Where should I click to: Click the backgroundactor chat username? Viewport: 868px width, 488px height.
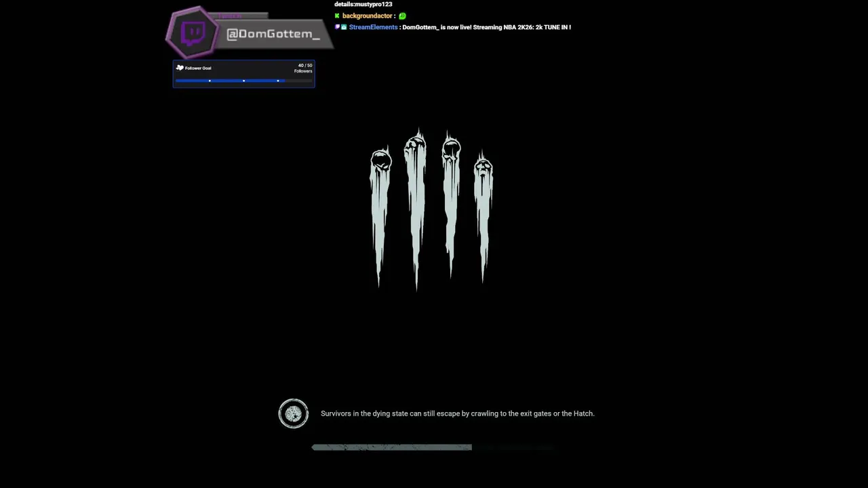(368, 16)
